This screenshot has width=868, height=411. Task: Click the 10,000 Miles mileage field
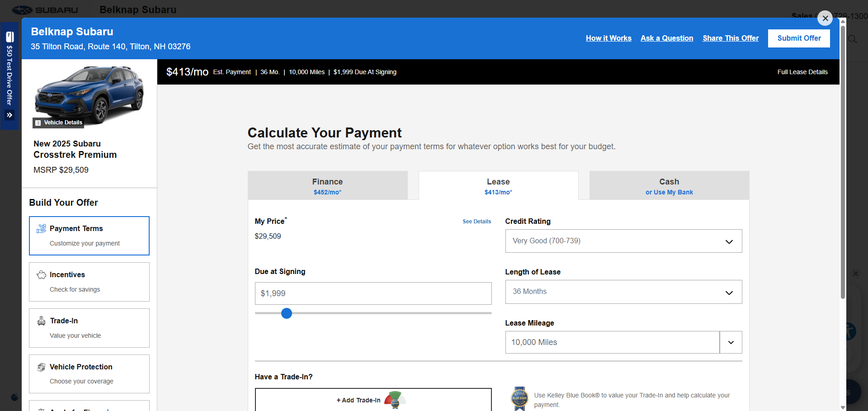pos(613,342)
